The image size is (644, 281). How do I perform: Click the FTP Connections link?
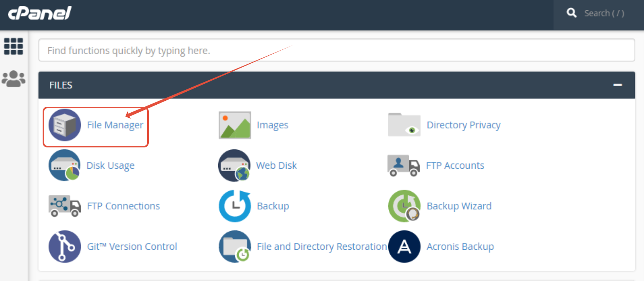[124, 206]
